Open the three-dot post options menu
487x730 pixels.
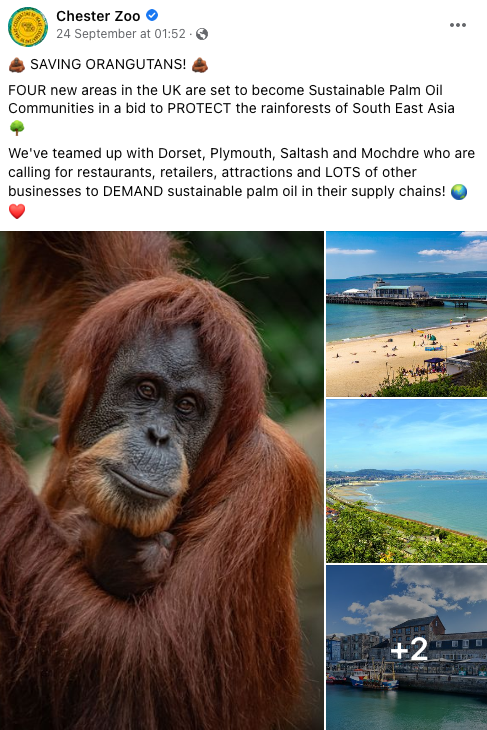point(458,25)
